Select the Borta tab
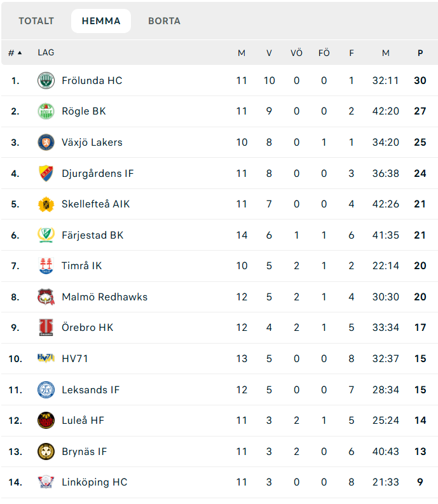The width and height of the screenshot is (438, 504). pos(164,21)
